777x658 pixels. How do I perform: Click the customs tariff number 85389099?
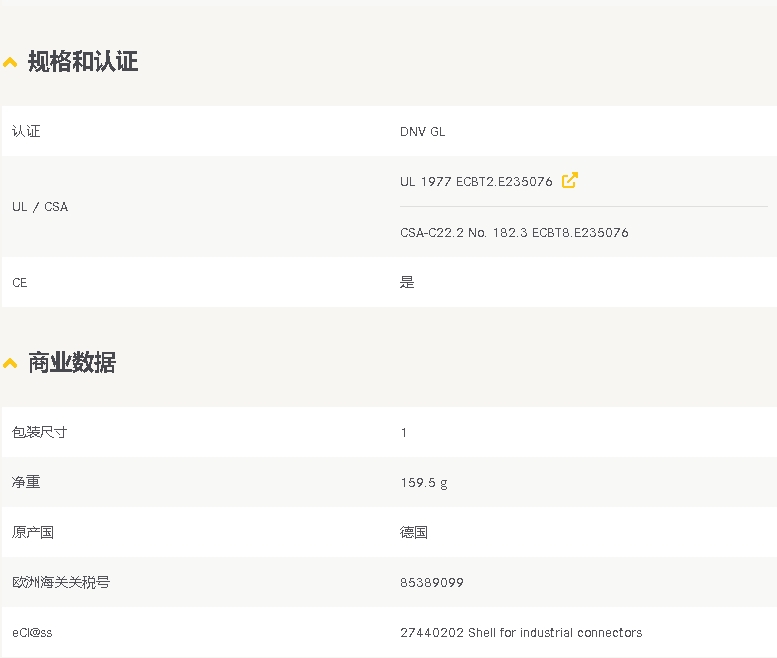click(x=432, y=583)
